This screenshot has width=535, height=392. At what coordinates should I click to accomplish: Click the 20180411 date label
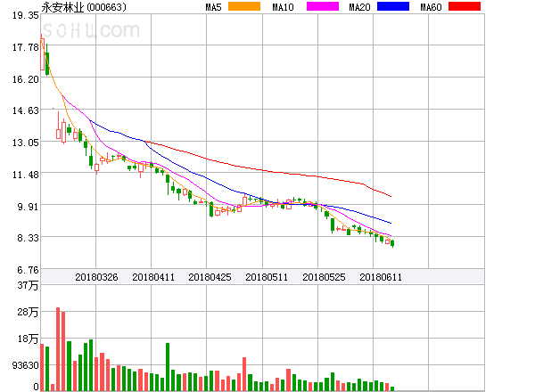153,277
